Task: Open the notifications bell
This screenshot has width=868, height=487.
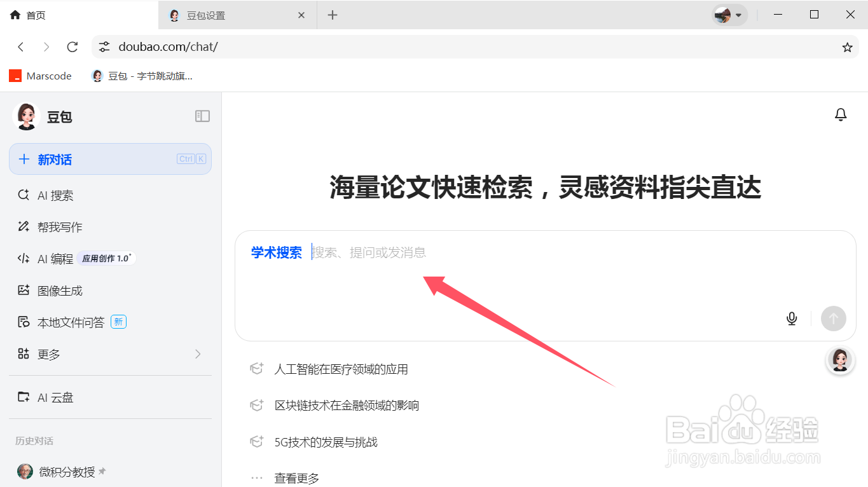Action: coord(841,114)
